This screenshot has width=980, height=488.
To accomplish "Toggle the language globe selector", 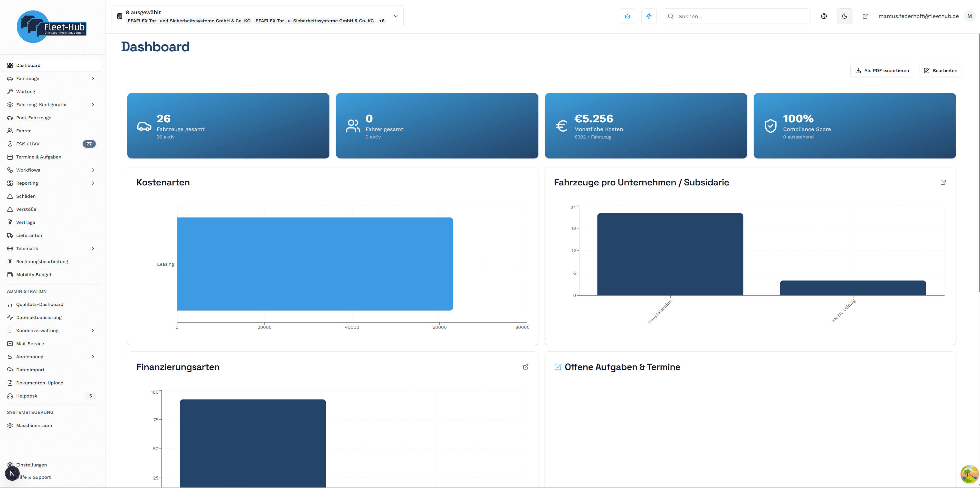I will point(824,16).
